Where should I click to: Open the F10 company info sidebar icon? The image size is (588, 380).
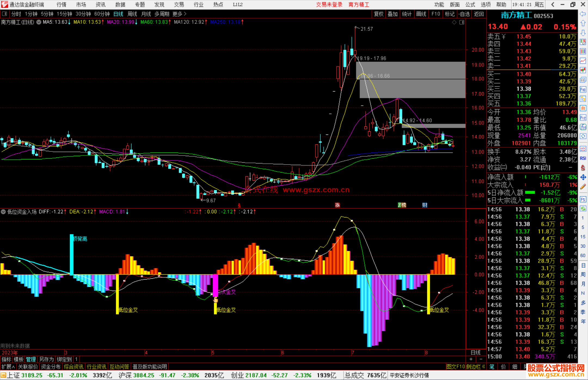[583, 89]
